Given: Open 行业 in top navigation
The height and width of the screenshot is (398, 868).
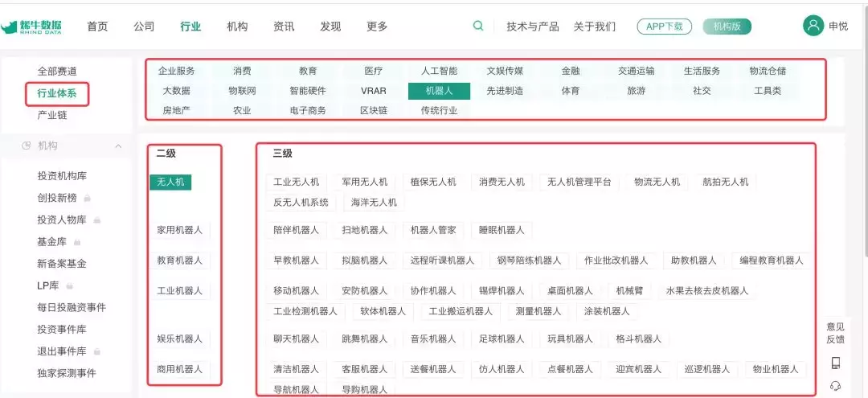Looking at the screenshot, I should [x=190, y=27].
